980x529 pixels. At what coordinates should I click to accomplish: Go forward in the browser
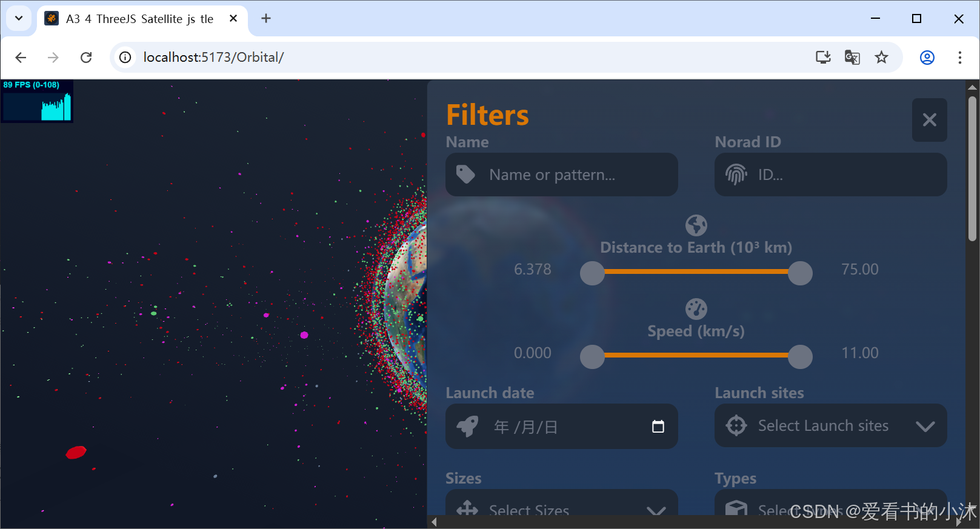click(53, 58)
